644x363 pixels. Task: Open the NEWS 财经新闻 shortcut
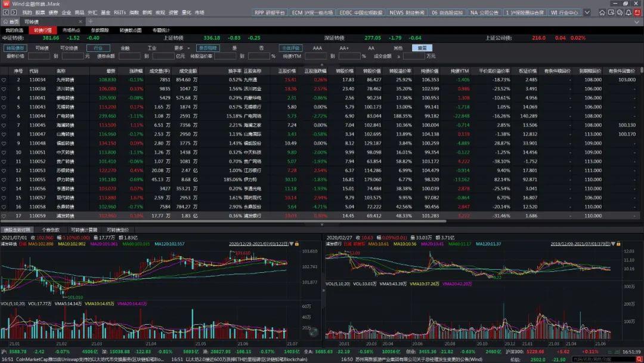(407, 13)
